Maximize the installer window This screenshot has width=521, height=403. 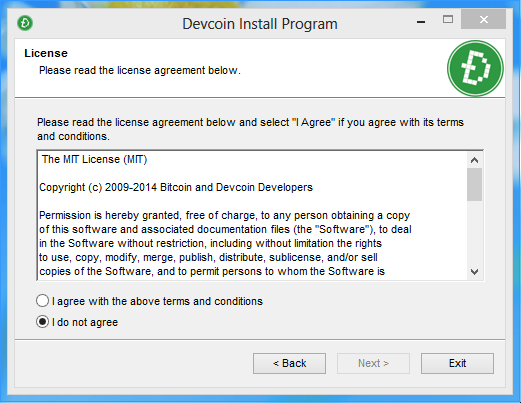[448, 20]
